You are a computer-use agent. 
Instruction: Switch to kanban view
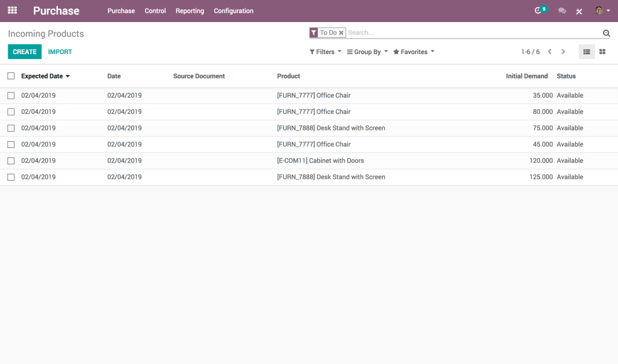coord(602,52)
